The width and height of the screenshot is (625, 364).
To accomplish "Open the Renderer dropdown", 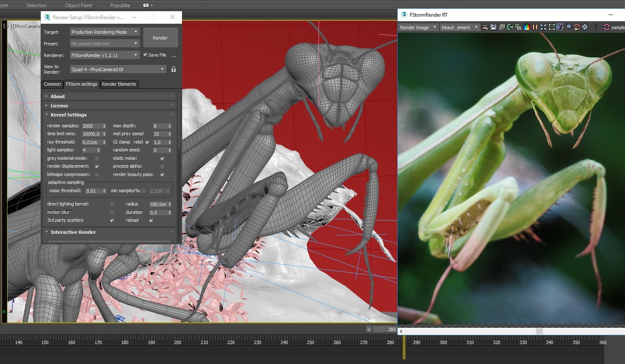I will click(104, 55).
